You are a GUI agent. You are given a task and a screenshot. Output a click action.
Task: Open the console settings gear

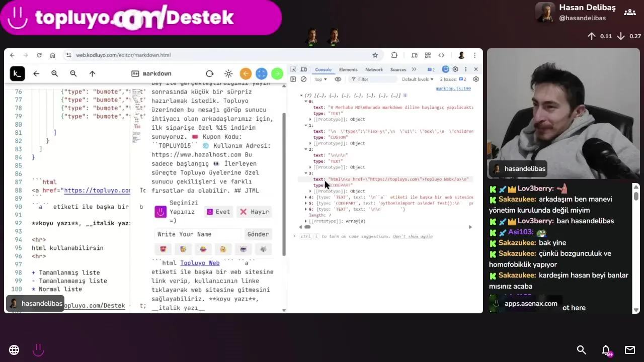point(476,79)
